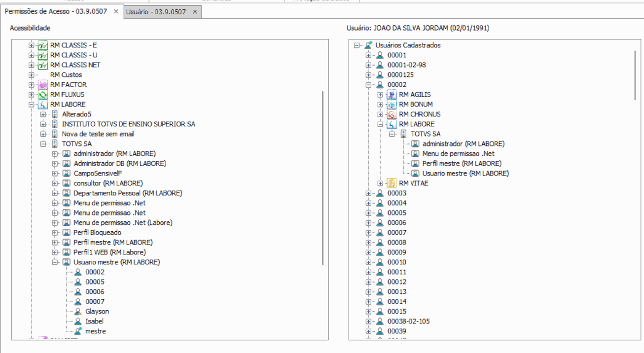Click the Isabel user icon
The width and height of the screenshot is (644, 353).
coord(78,321)
